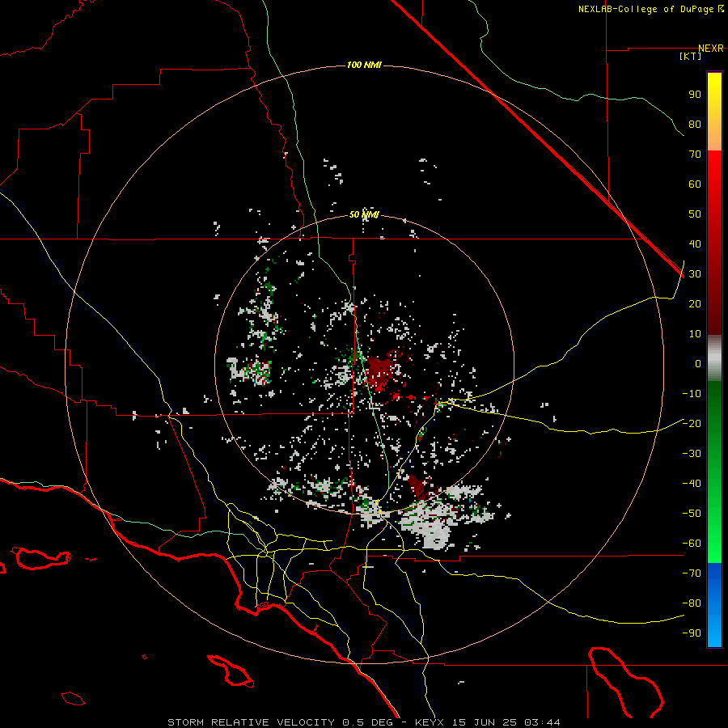Click the gray zero-velocity segment of color bar
728x728 pixels.
714,358
